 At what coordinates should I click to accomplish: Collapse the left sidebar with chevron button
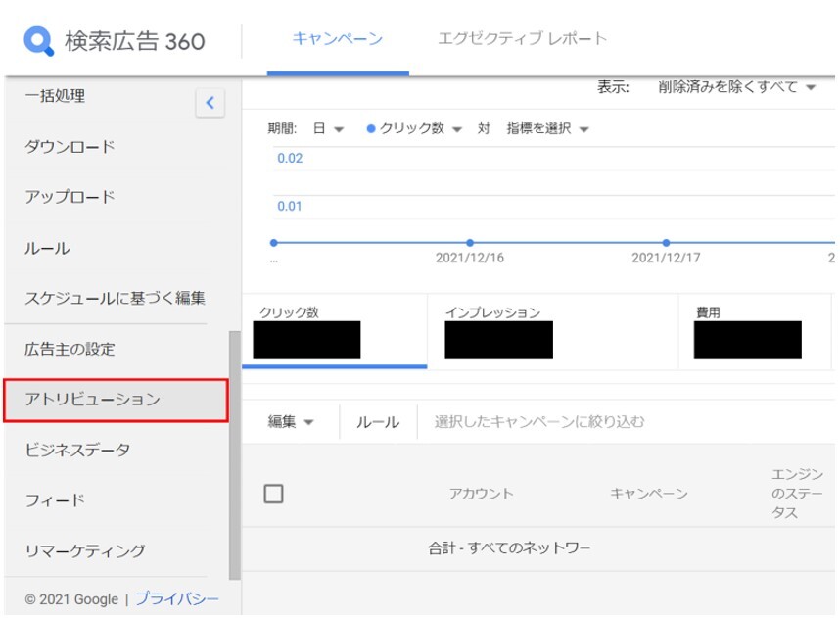210,102
